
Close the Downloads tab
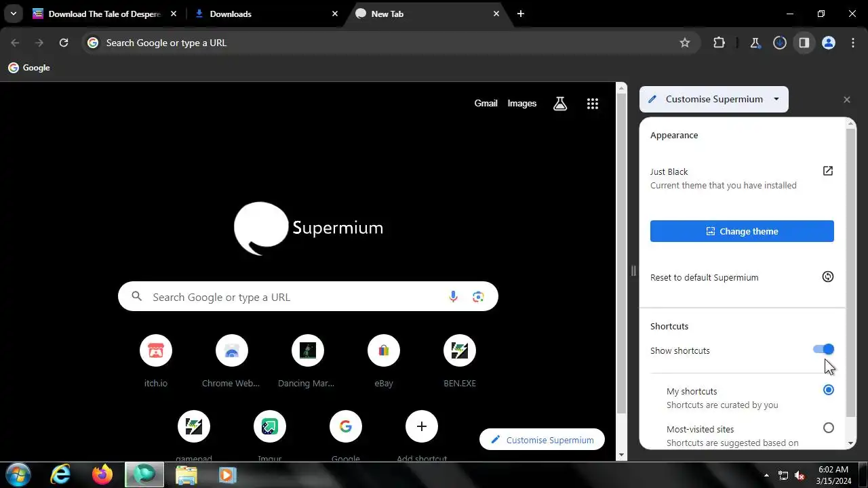(335, 14)
